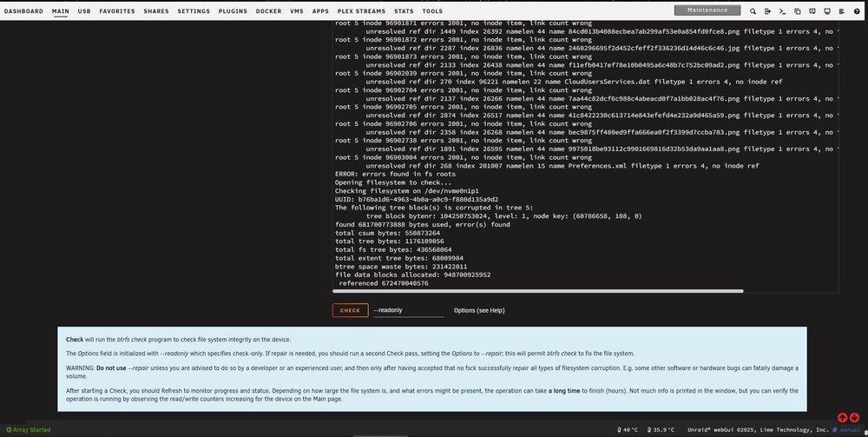Open the VMs tab
This screenshot has width=868, height=437.
click(x=297, y=11)
